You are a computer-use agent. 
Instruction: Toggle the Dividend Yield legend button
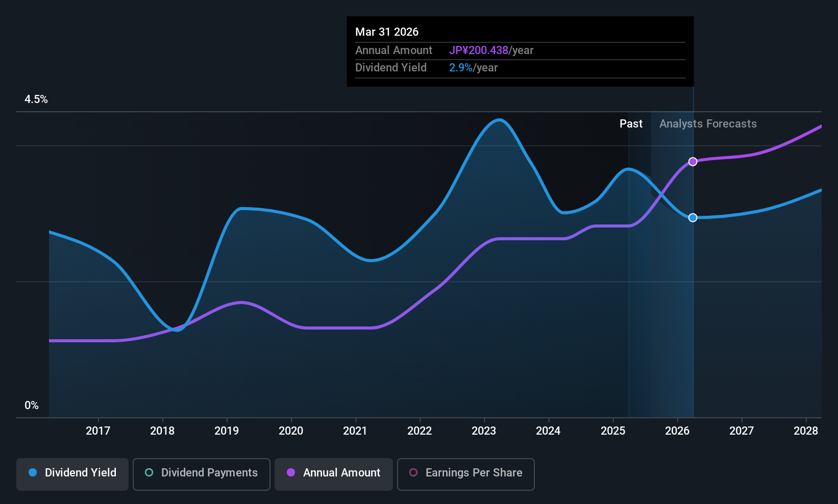pyautogui.click(x=72, y=474)
